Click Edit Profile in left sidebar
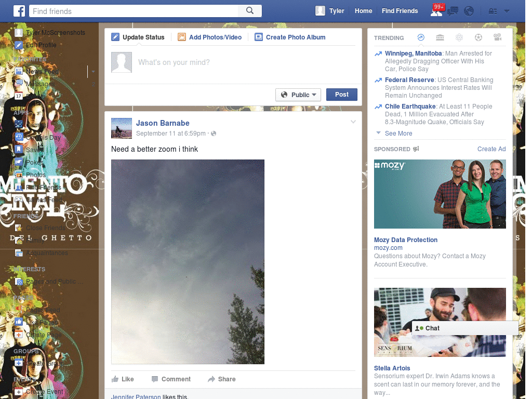 pos(41,45)
